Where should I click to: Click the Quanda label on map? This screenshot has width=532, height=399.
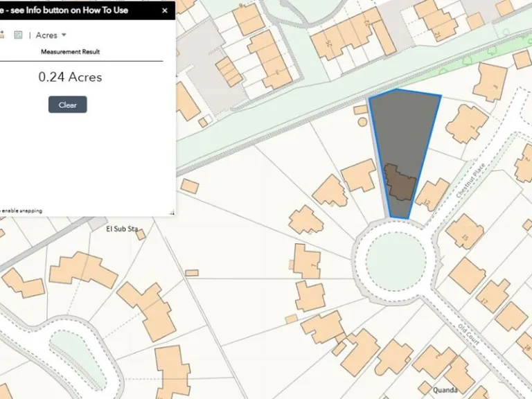(x=445, y=390)
